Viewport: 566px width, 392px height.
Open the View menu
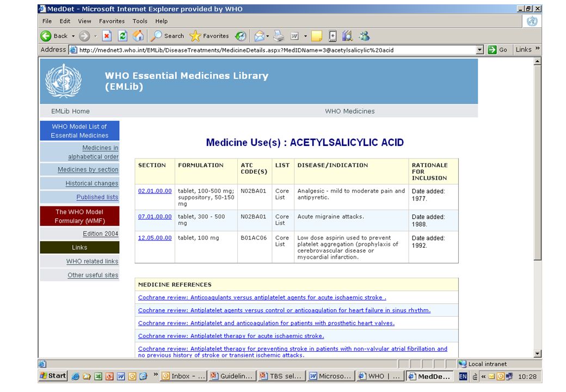pyautogui.click(x=84, y=21)
